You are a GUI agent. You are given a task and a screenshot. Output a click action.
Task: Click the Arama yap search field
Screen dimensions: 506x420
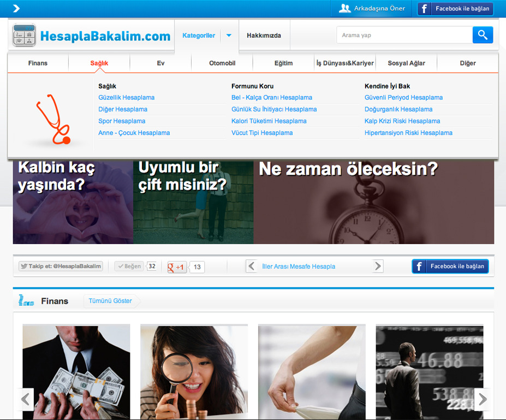pyautogui.click(x=404, y=36)
